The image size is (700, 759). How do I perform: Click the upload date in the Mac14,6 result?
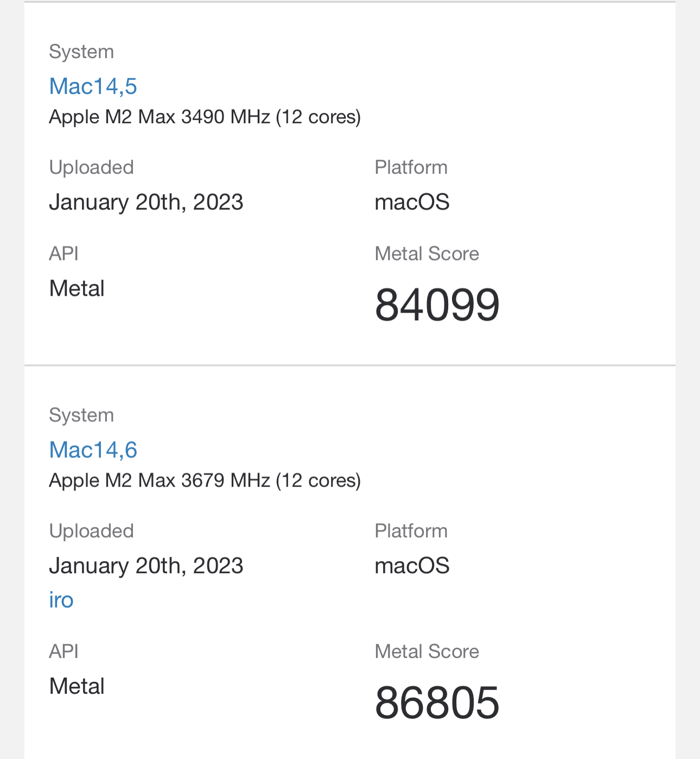coord(146,566)
